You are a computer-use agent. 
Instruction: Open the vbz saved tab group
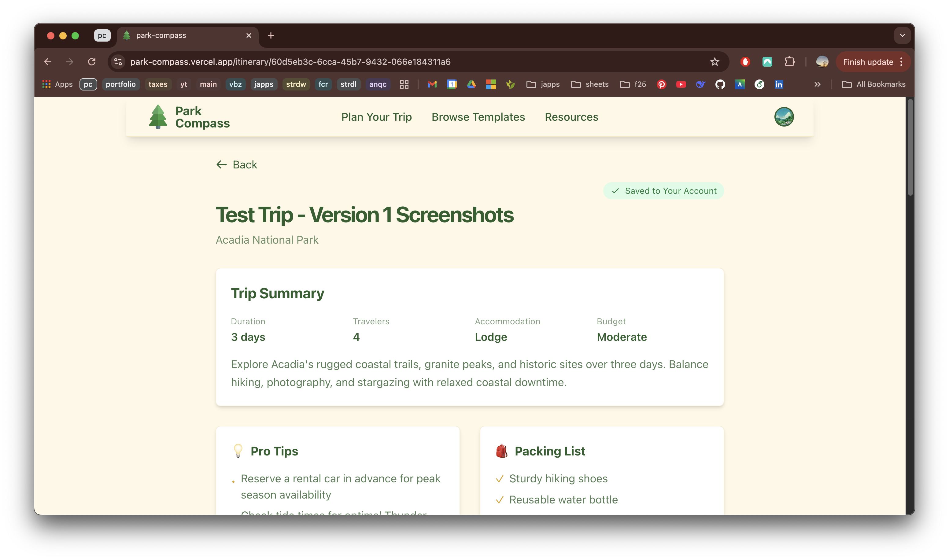pos(235,84)
